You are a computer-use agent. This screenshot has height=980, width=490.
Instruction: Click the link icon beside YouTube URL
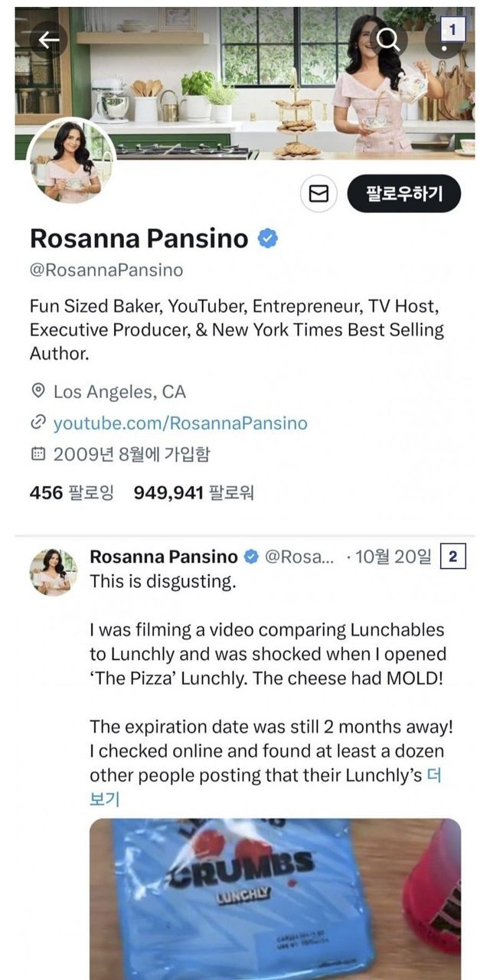click(x=38, y=423)
